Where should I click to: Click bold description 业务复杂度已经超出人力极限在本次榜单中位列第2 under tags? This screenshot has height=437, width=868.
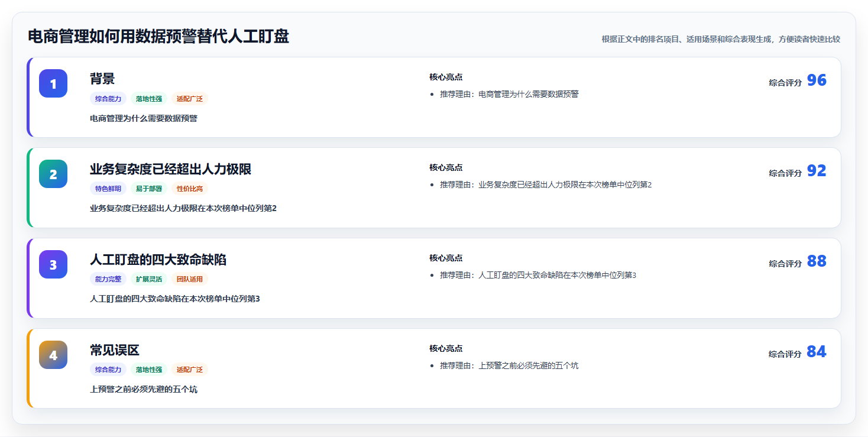click(183, 208)
